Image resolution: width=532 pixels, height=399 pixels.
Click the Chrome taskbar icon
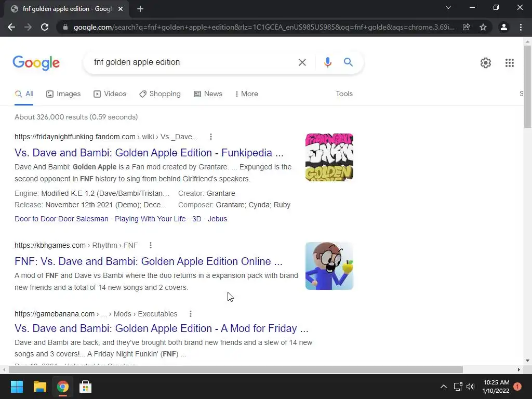[62, 387]
